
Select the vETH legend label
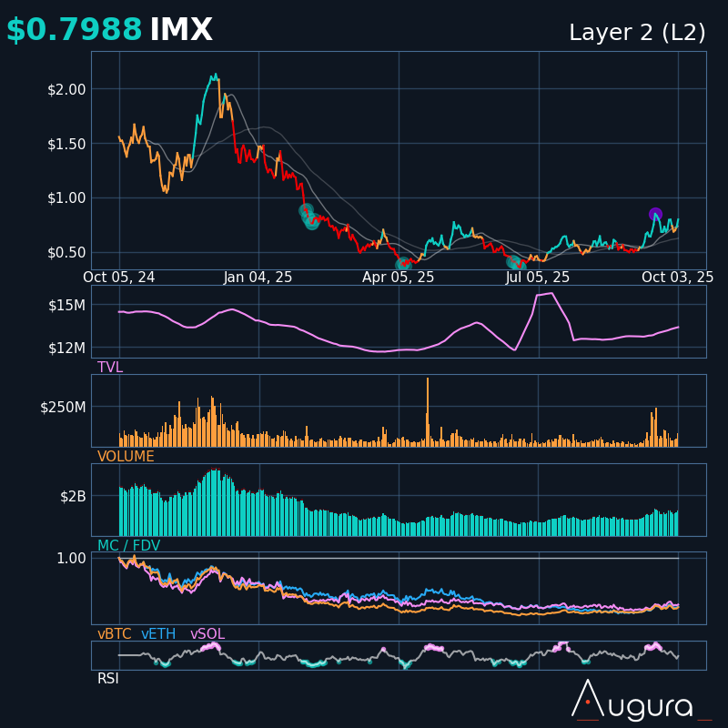[x=158, y=634]
